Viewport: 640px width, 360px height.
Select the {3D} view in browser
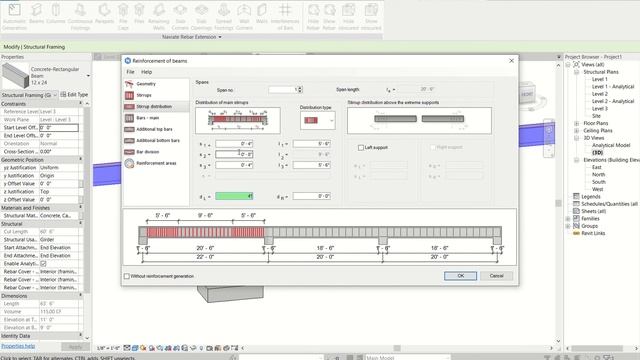click(x=598, y=153)
